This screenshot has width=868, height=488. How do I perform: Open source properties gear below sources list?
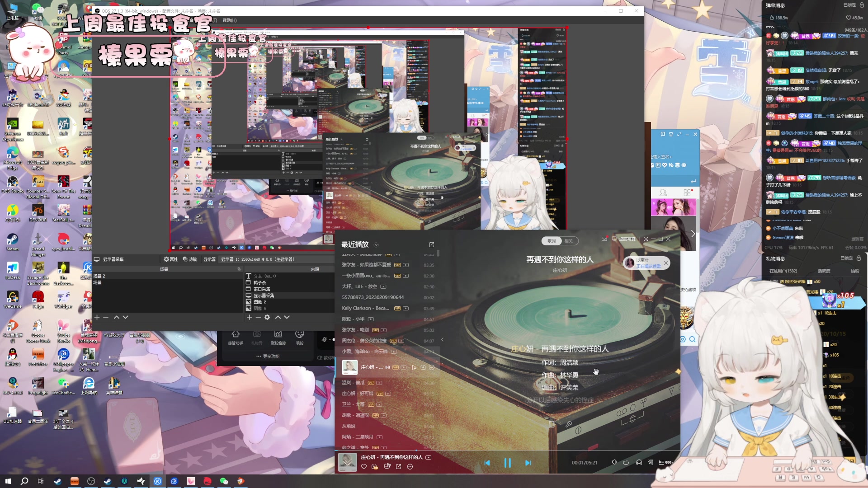[267, 317]
